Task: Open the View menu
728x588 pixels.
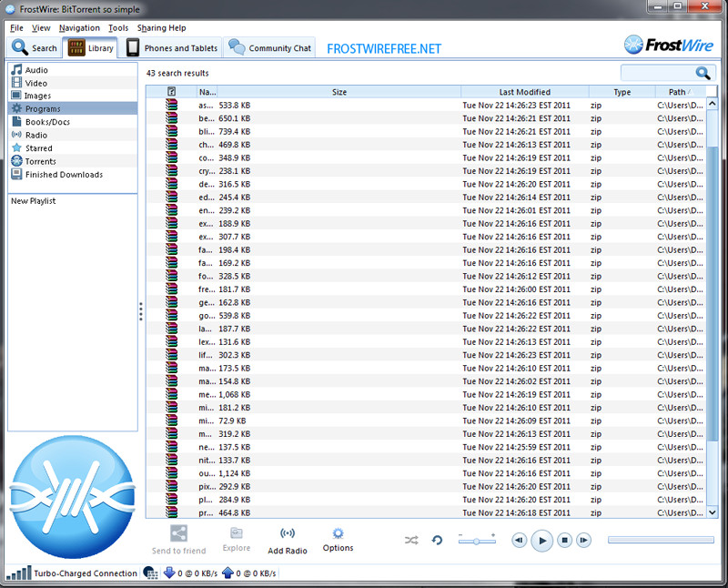Action: click(41, 28)
